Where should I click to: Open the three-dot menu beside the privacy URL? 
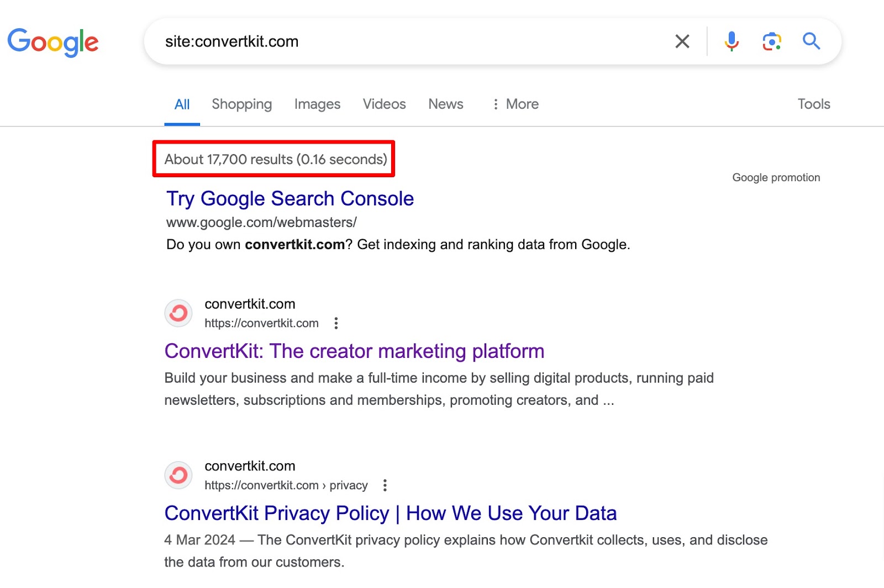[x=385, y=485]
